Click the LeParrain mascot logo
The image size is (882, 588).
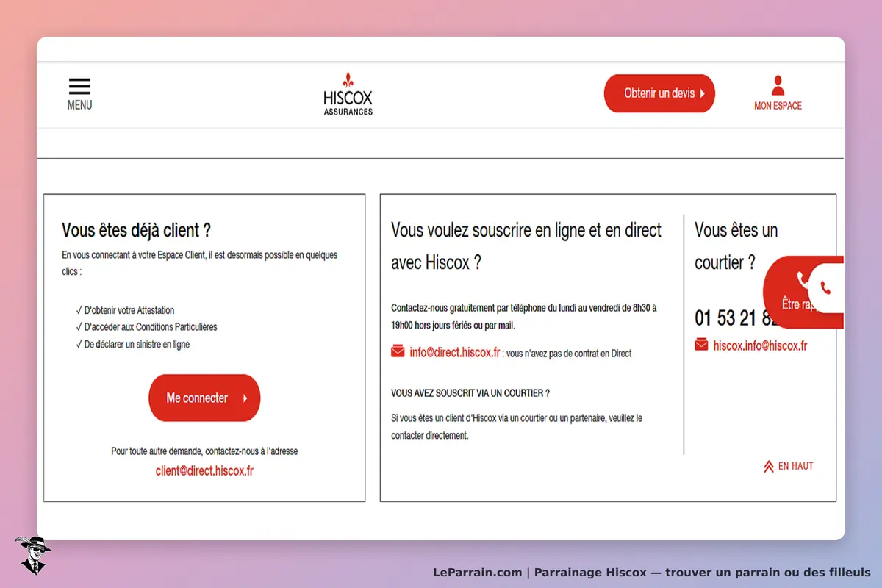pos(32,555)
